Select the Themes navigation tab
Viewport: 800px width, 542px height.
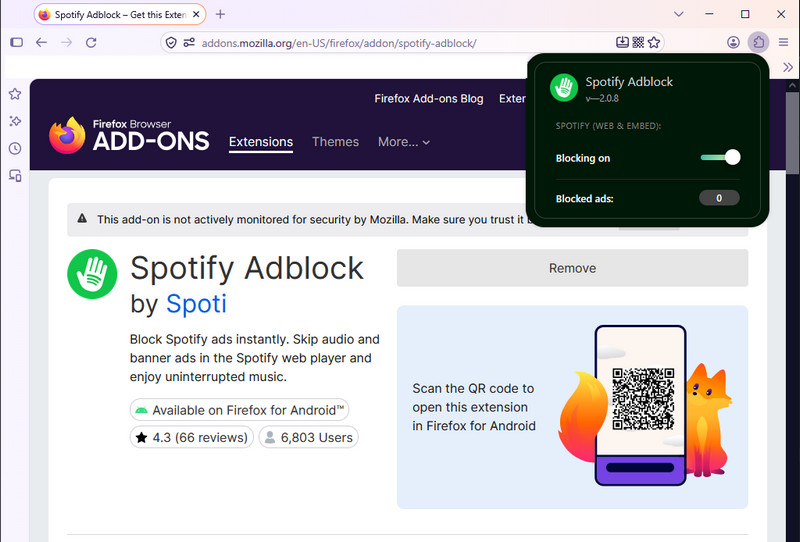point(335,142)
